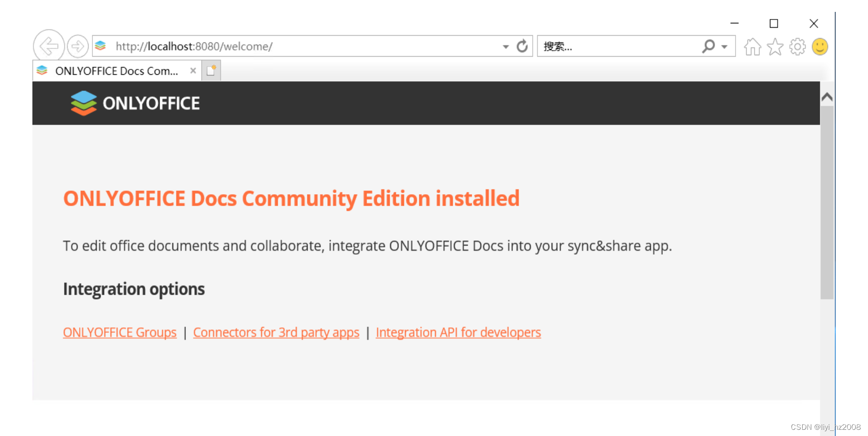Click the site favicon in the address bar

coord(101,46)
